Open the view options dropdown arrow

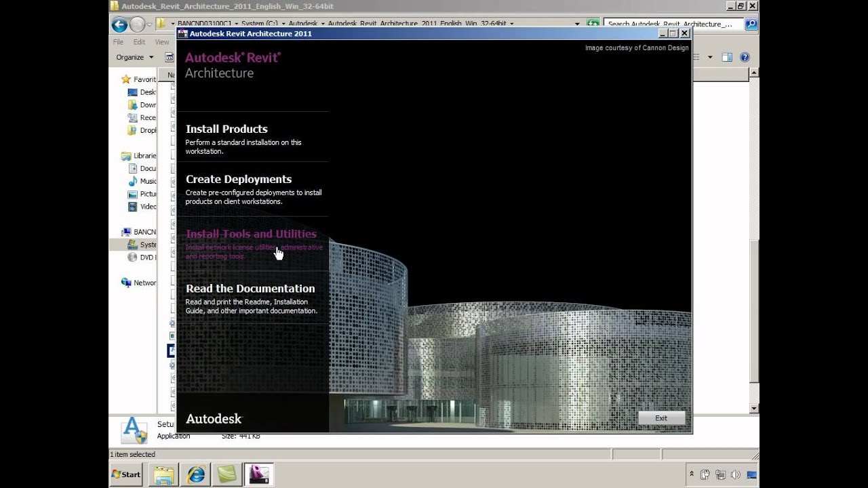pos(710,58)
